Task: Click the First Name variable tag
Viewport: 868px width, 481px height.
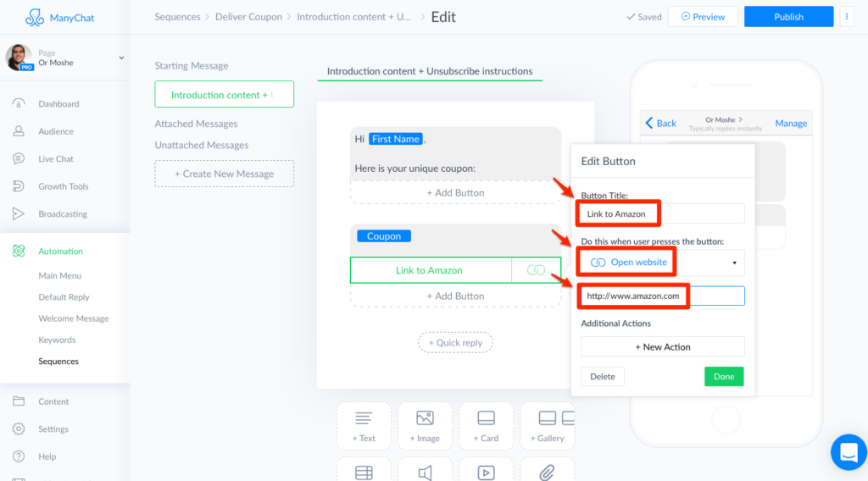Action: [x=395, y=139]
